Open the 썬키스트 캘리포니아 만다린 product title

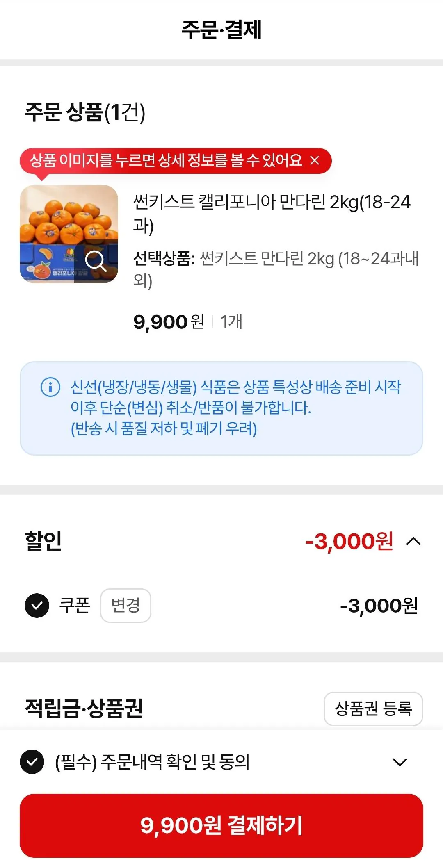[x=272, y=213]
